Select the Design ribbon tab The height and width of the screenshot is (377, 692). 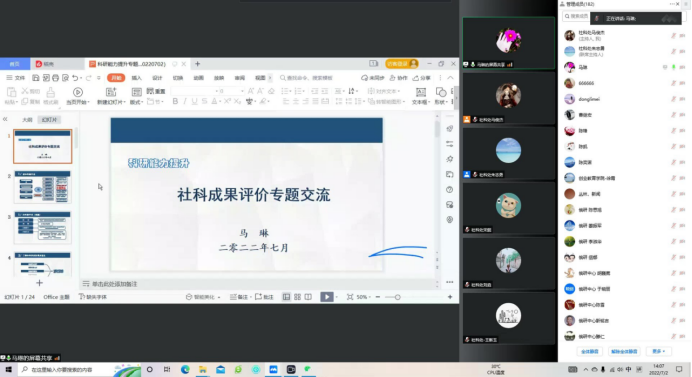pos(157,78)
